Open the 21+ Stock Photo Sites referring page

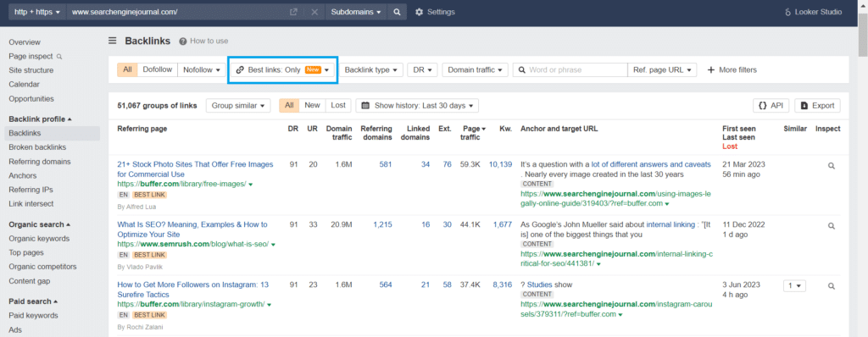[195, 169]
